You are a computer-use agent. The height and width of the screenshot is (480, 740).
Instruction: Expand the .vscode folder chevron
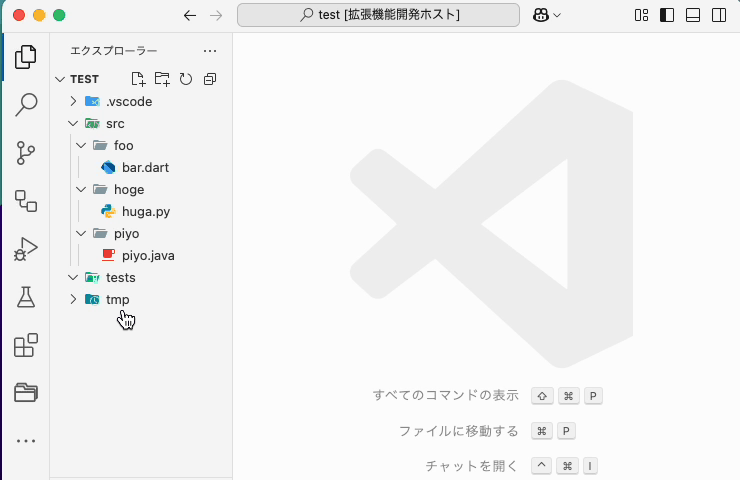pos(73,101)
